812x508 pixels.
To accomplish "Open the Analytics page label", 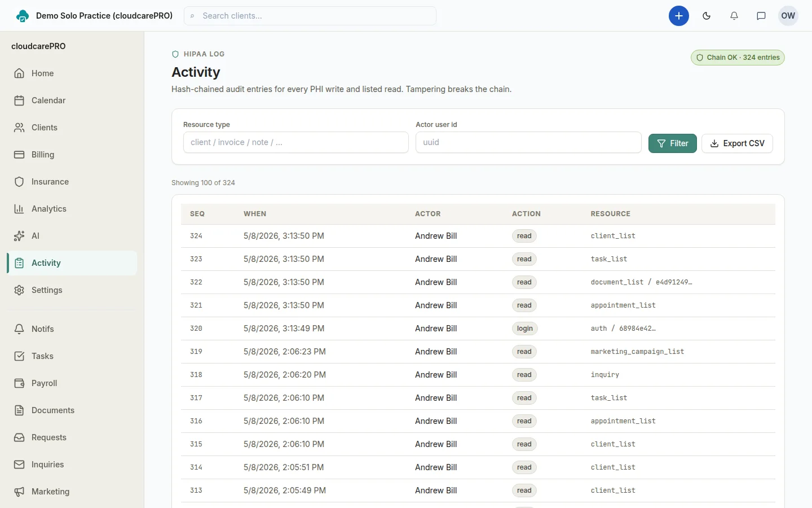I will point(49,209).
